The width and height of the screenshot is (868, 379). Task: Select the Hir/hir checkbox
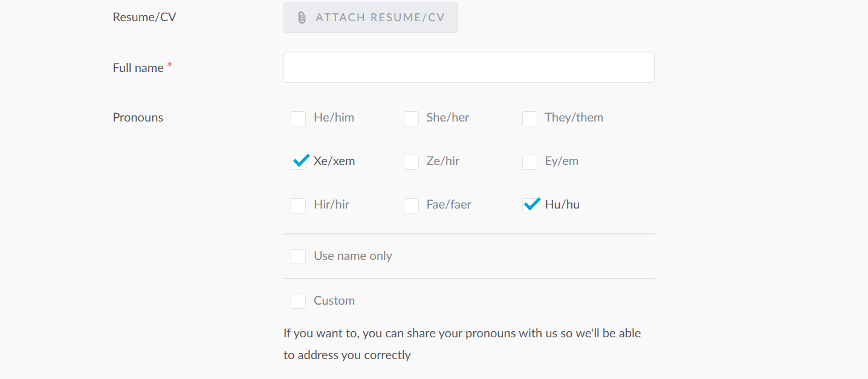(298, 206)
